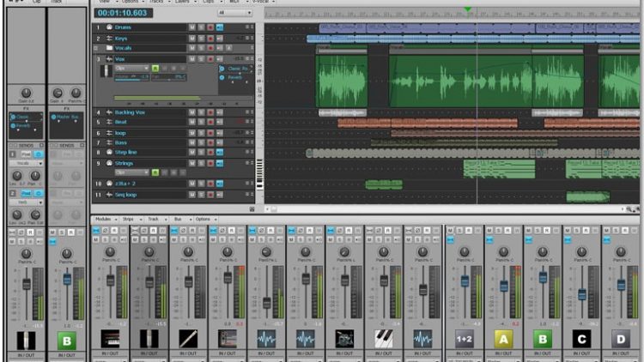Open the console Modules menu
Screen dimensions: 644x362
[x=105, y=219]
